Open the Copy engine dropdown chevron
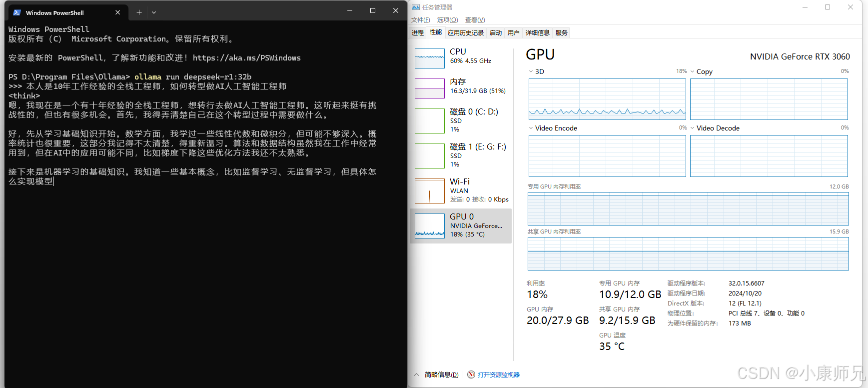The image size is (868, 388). tap(692, 71)
